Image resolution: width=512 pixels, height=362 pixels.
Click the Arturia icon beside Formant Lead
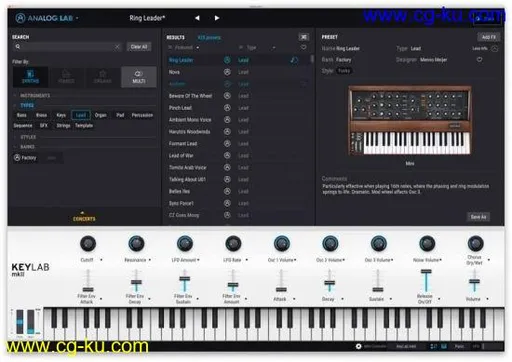(227, 144)
